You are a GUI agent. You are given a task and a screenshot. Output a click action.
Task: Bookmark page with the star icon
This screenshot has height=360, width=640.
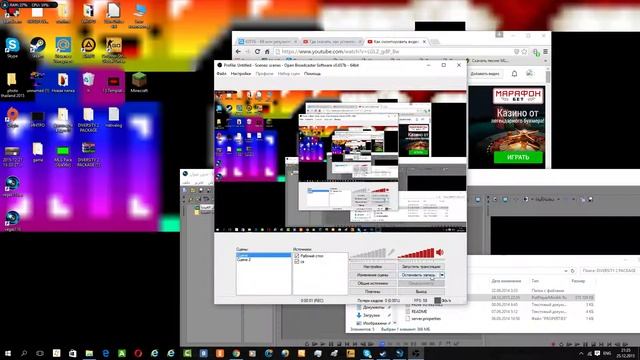click(524, 52)
